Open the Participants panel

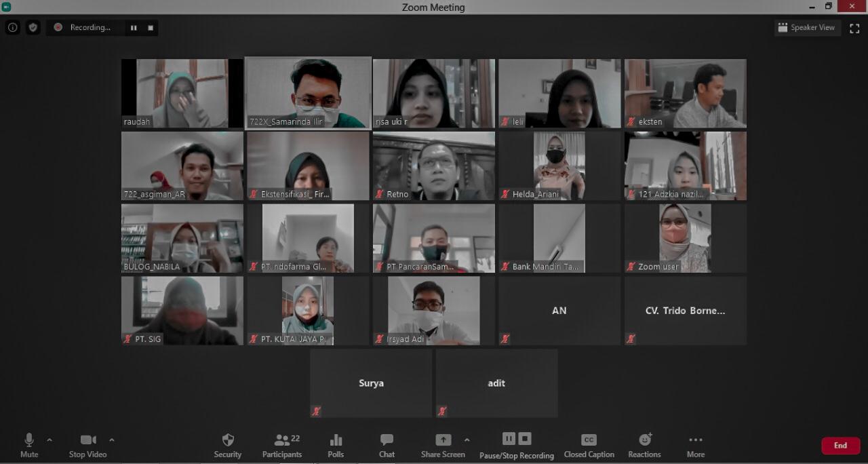[282, 445]
